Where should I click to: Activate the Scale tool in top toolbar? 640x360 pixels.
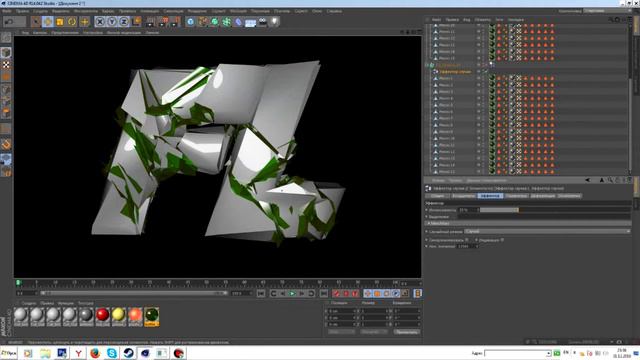60,21
